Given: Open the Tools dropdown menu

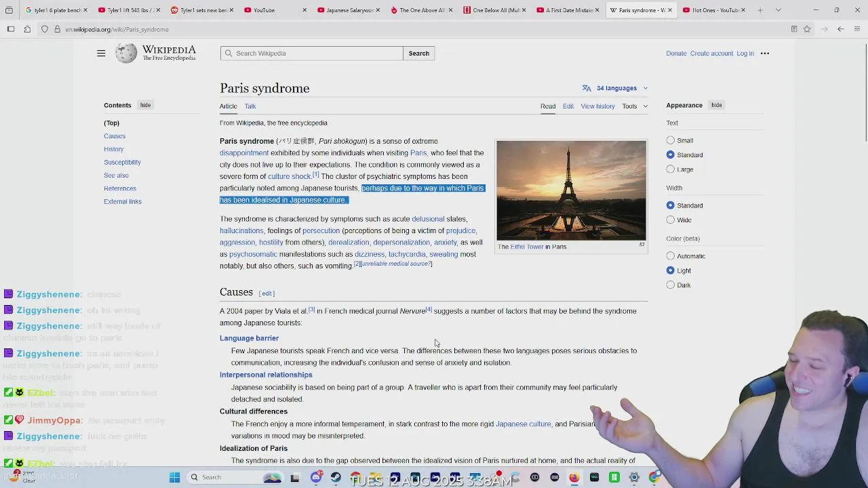Looking at the screenshot, I should (635, 106).
